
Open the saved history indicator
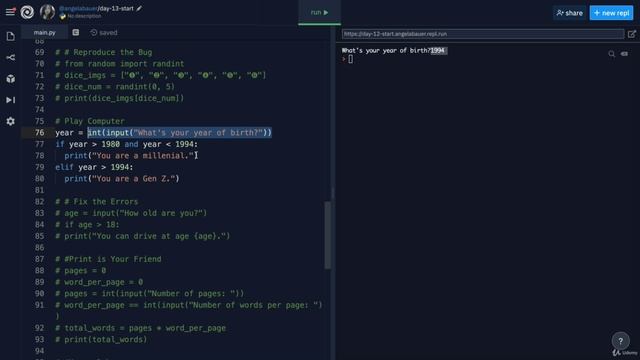104,33
